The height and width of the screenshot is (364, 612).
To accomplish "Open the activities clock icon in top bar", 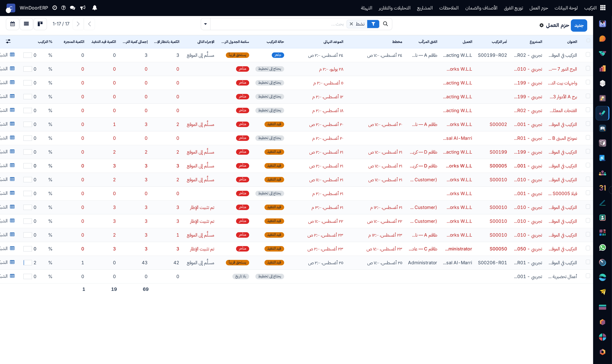I will [55, 8].
